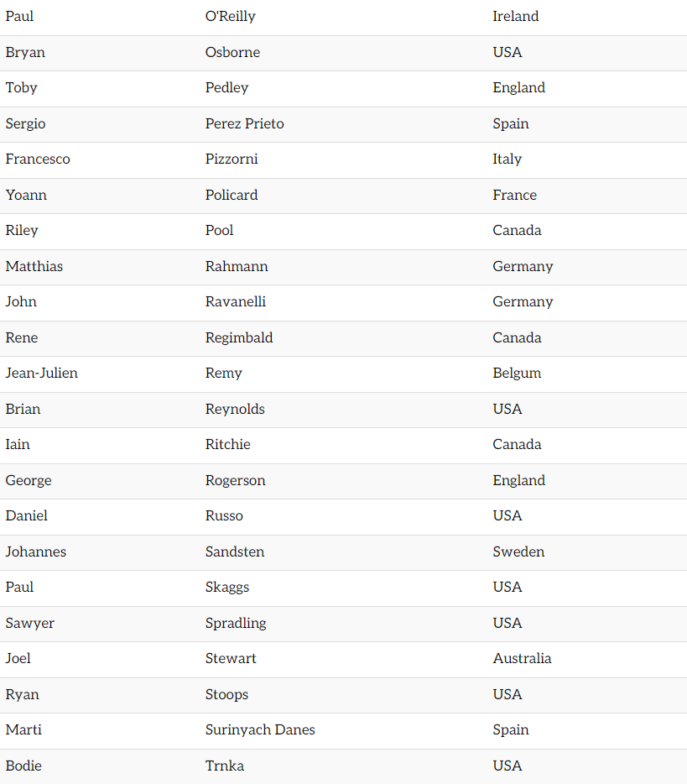Click the surname O'Reilly
The image size is (687, 784).
230,17
